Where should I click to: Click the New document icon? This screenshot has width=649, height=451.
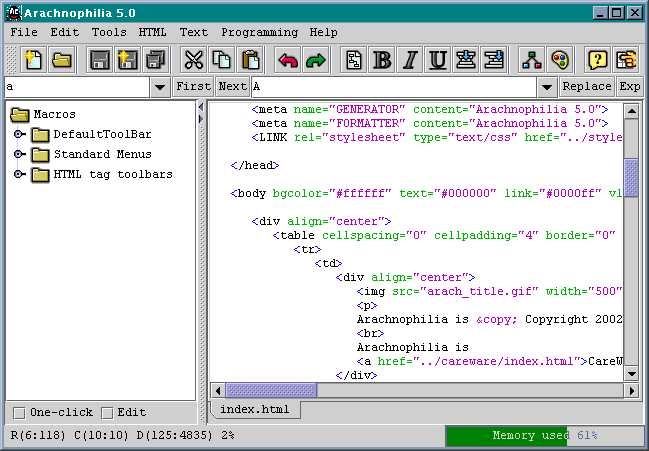point(33,60)
